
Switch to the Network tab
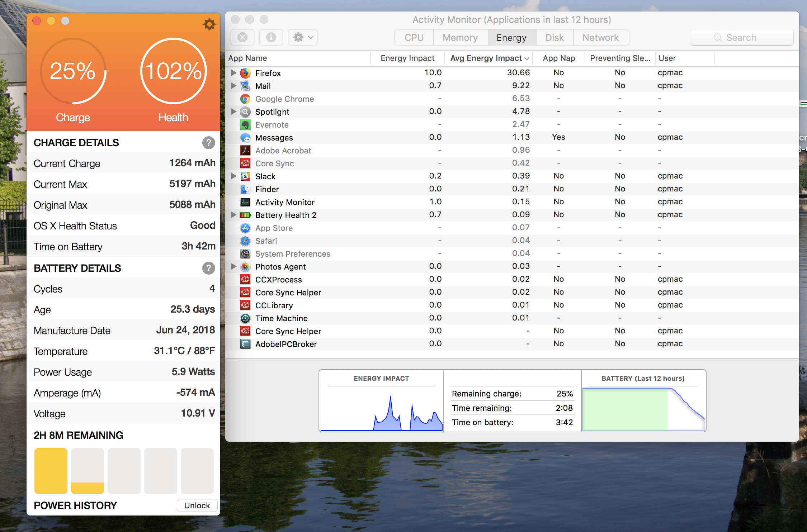(x=601, y=37)
